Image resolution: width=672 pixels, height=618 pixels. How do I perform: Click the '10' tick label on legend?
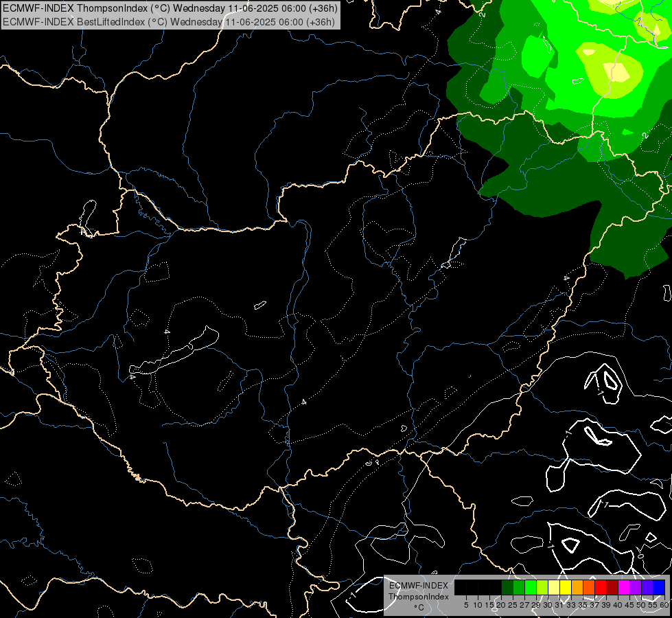click(x=478, y=605)
